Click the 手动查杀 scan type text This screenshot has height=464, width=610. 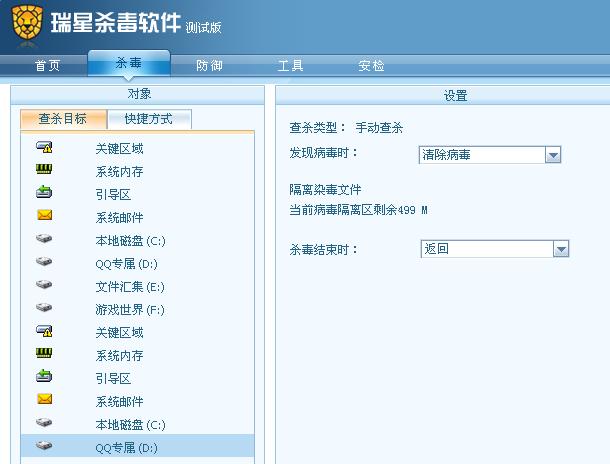click(x=379, y=128)
